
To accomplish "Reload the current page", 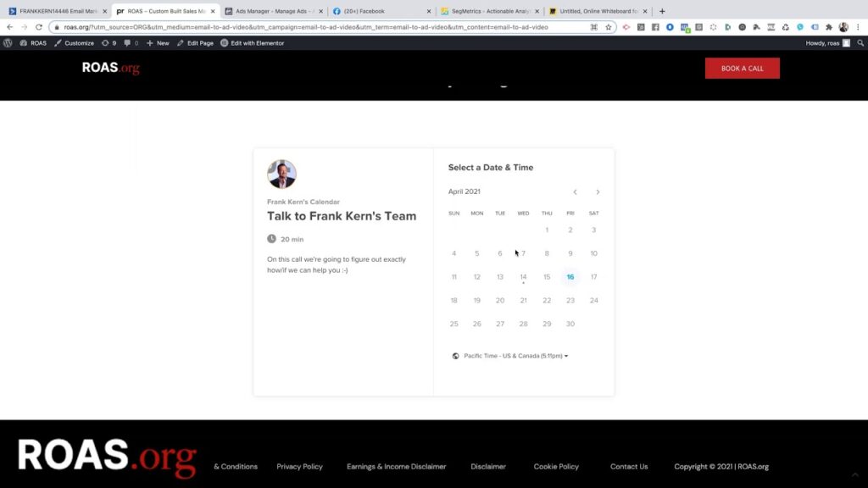I will [x=38, y=27].
